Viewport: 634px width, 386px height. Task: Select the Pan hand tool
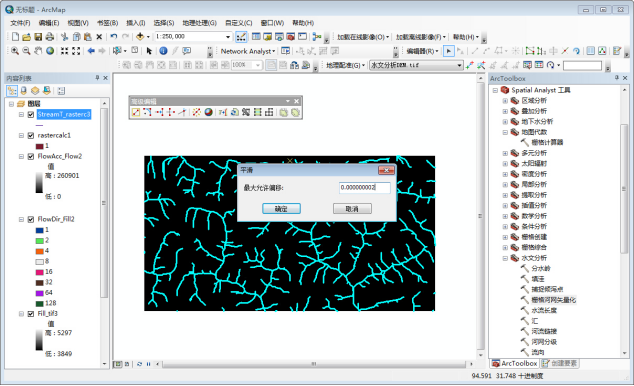tap(38, 51)
